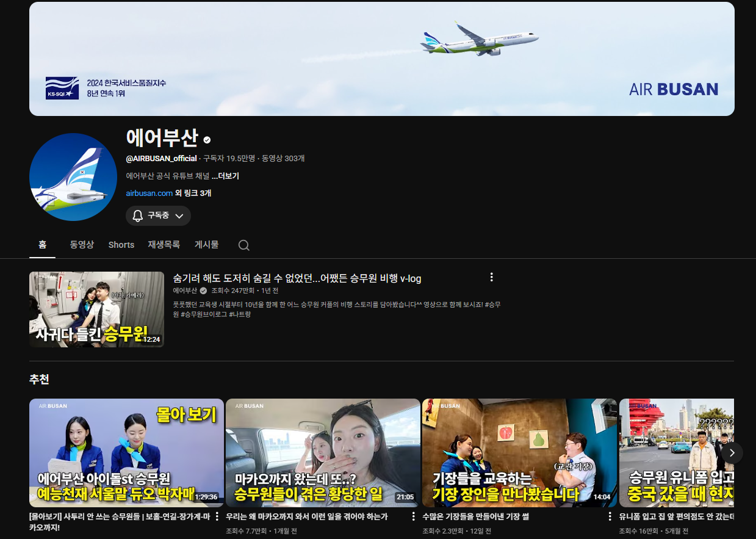Click the 추천 section heading
Viewport: 756px width, 539px height.
tap(39, 379)
